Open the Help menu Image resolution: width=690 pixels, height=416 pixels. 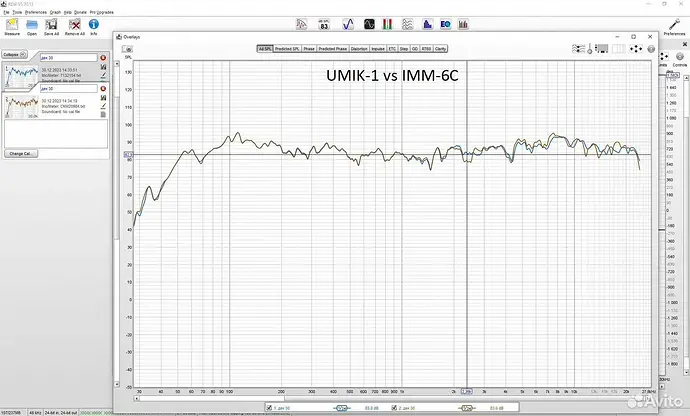pyautogui.click(x=67, y=12)
